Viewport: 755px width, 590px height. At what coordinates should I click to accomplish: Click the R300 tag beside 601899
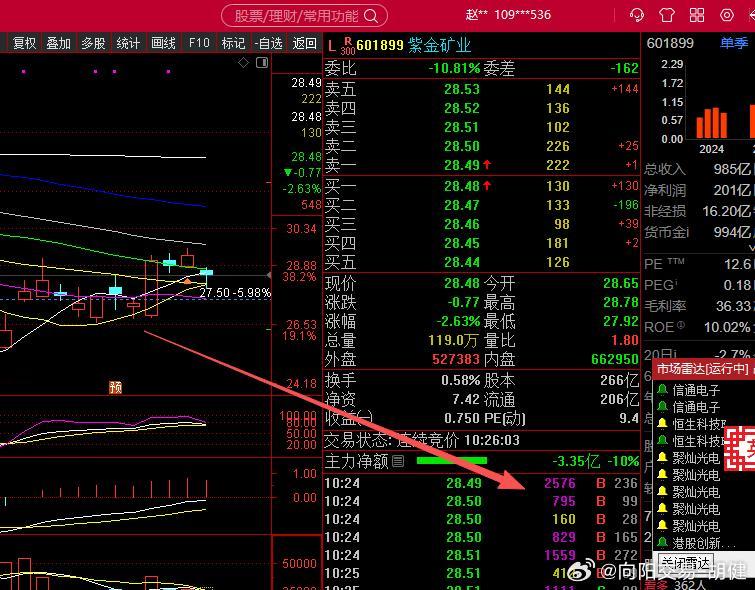[x=347, y=46]
